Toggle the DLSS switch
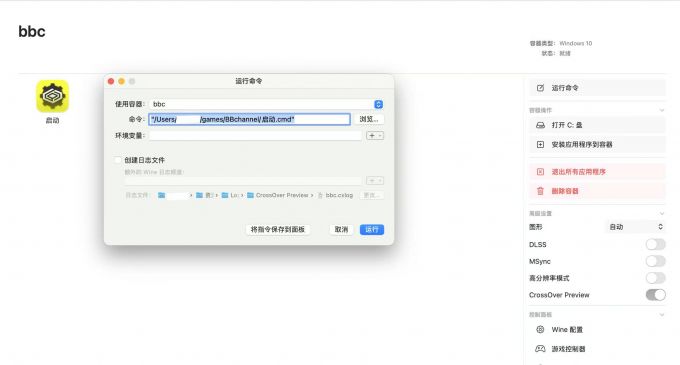 point(655,244)
